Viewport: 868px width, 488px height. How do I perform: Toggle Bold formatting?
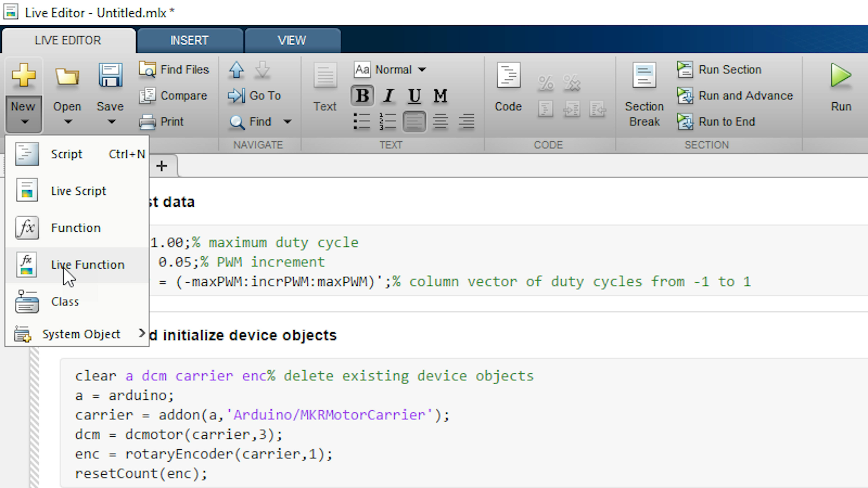(362, 96)
